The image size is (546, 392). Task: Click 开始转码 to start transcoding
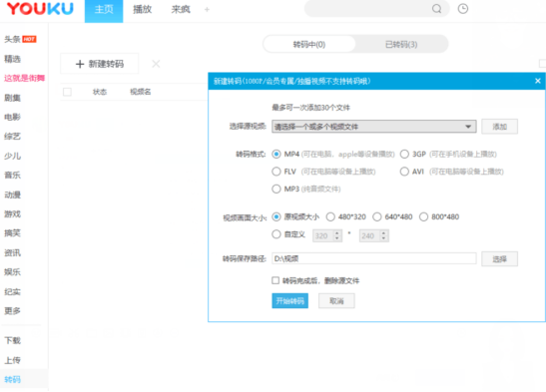point(289,301)
